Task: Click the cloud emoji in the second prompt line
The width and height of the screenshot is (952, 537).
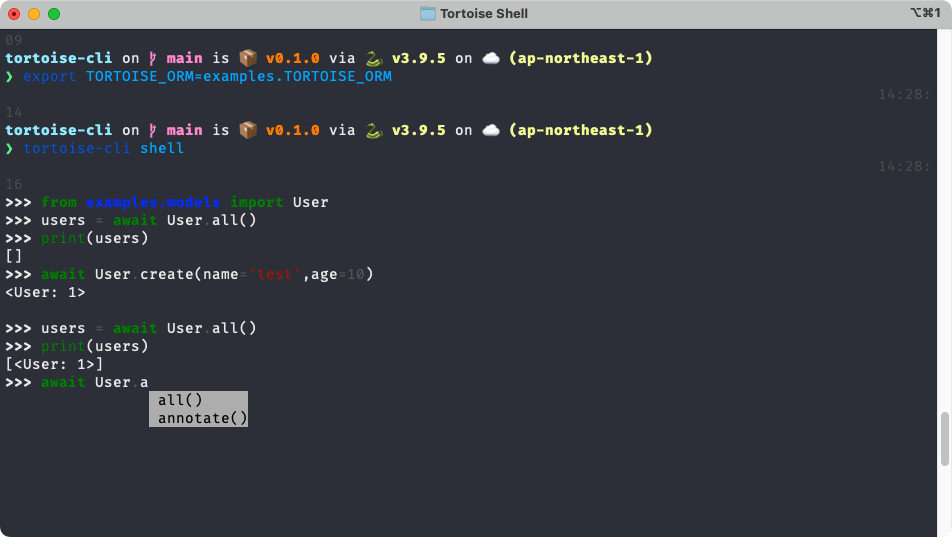Action: click(491, 130)
